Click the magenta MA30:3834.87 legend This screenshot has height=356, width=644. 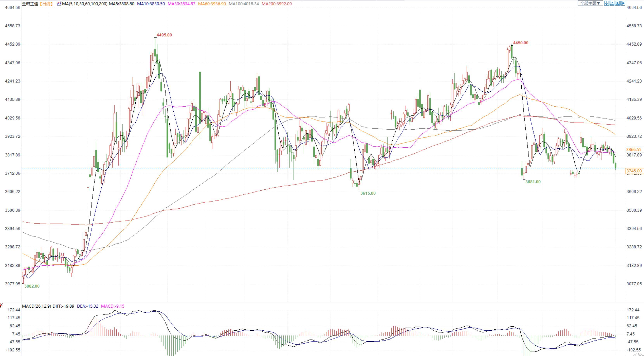181,4
